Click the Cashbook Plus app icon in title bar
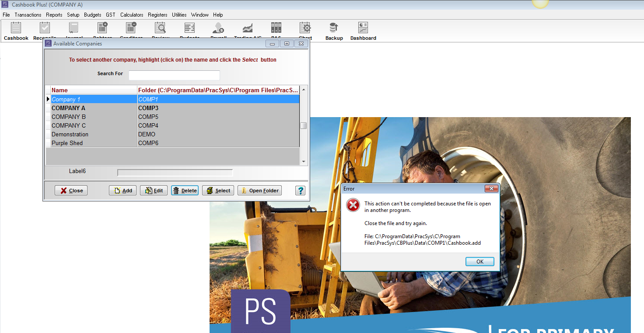Screen dimensions: 644x333 (5, 4)
